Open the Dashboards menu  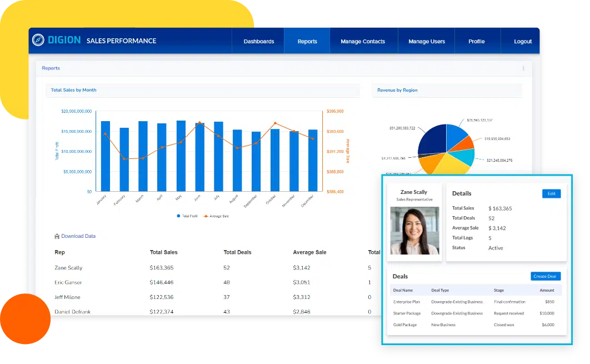click(x=258, y=42)
